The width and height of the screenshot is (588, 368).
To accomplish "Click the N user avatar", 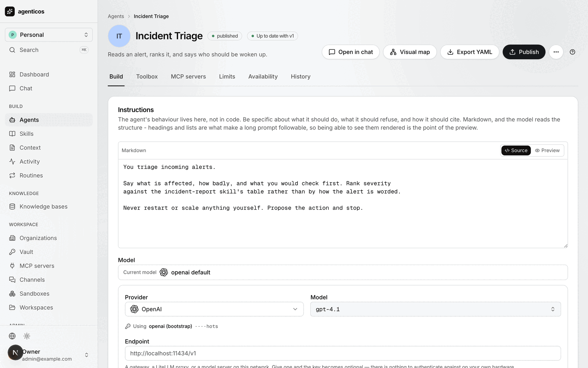I will click(x=15, y=353).
